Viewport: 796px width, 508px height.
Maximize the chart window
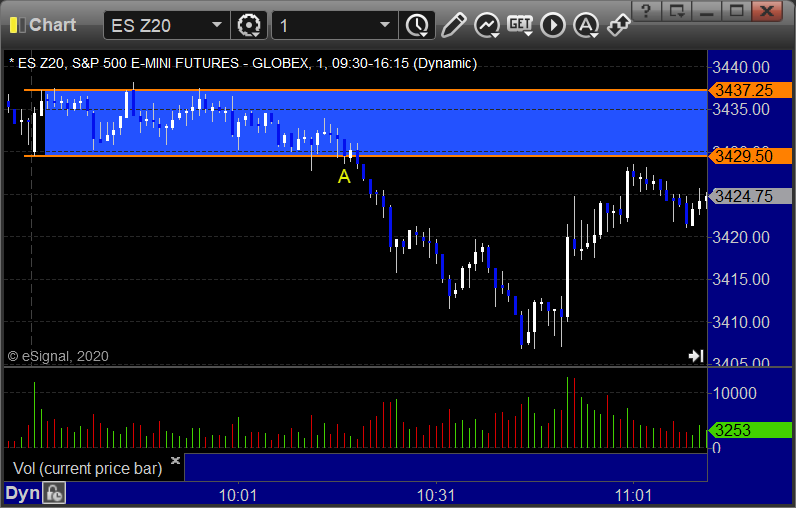pyautogui.click(x=737, y=11)
